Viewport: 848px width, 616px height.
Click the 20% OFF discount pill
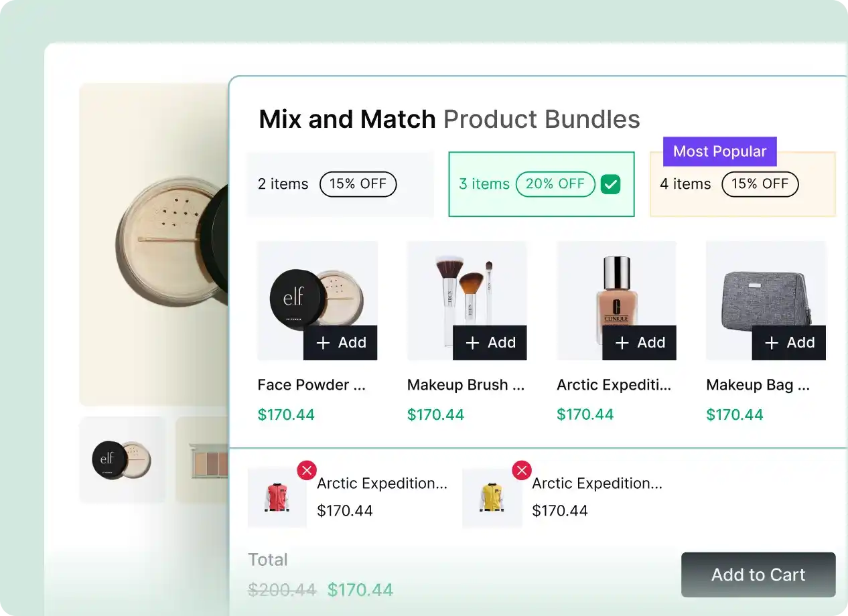point(555,184)
